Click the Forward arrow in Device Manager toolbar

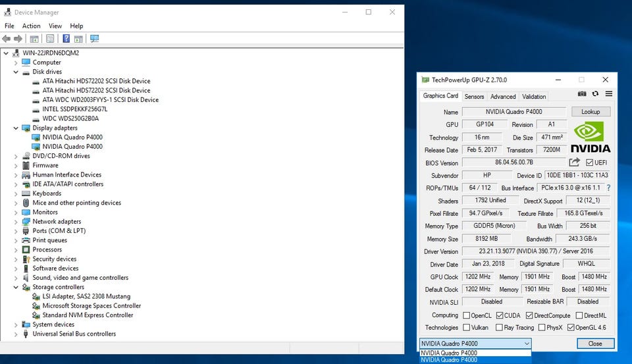18,39
